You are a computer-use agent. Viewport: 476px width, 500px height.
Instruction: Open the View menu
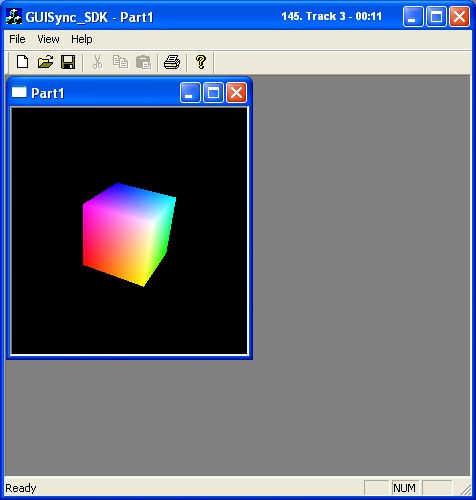click(48, 39)
